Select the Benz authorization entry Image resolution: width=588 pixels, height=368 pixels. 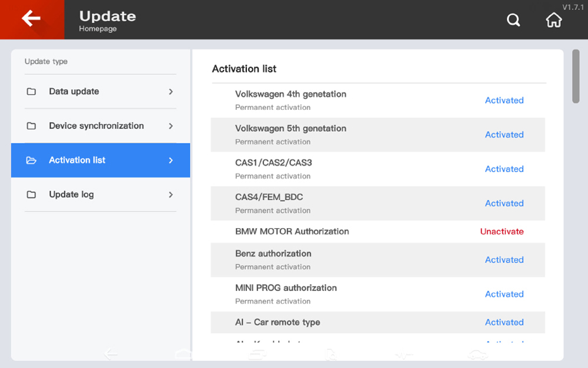(x=377, y=260)
